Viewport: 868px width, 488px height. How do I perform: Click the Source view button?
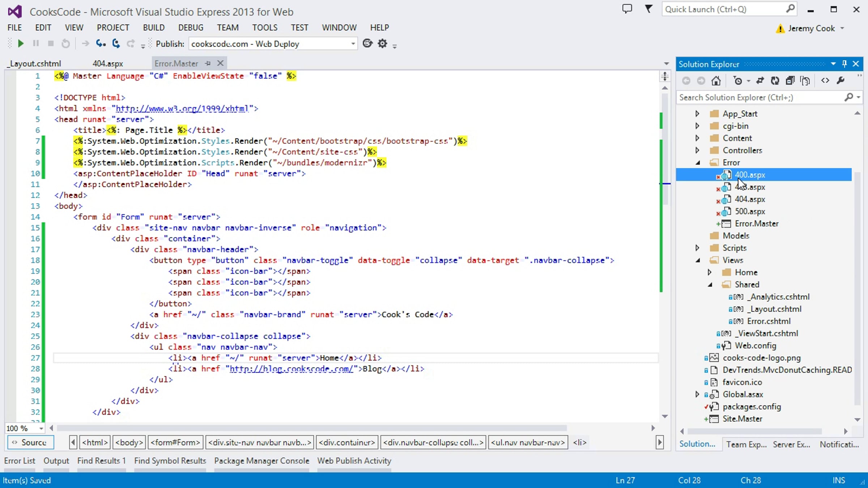[x=30, y=442]
